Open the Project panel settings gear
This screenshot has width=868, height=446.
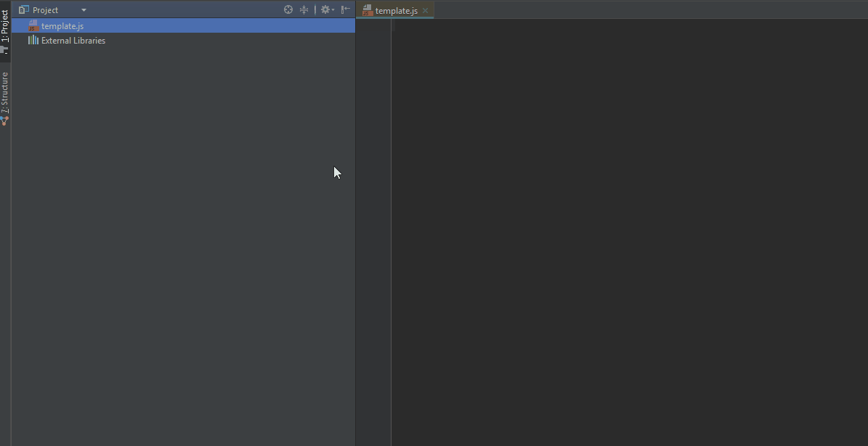tap(326, 9)
